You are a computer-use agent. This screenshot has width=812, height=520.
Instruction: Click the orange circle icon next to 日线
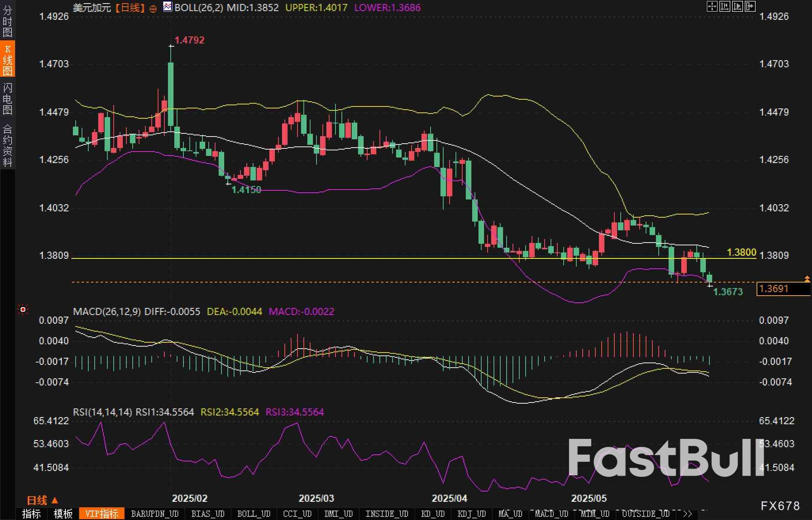click(x=153, y=9)
